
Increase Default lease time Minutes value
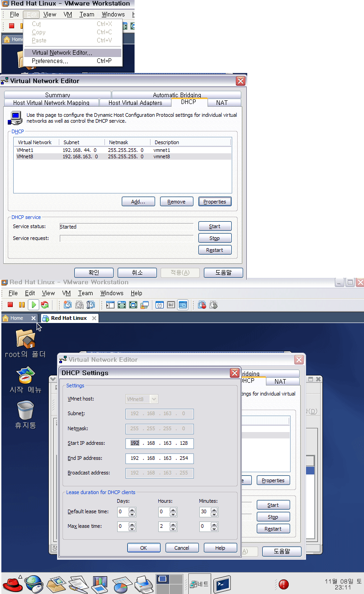click(214, 510)
